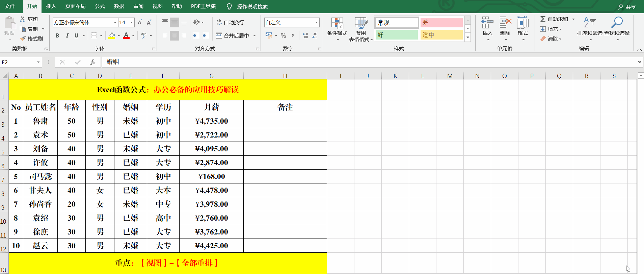The height and width of the screenshot is (274, 644).
Task: Decrease font size with the smaller A icon
Action: (x=149, y=22)
